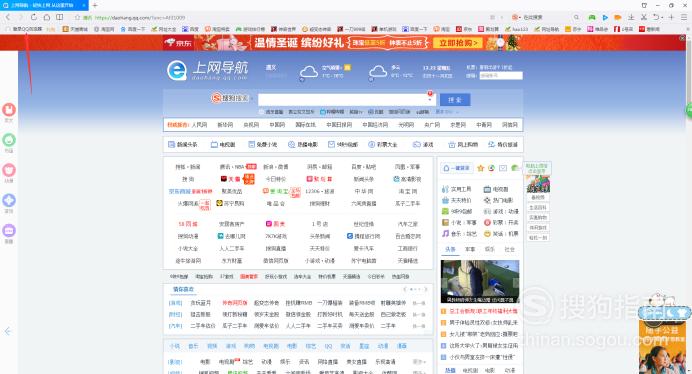Viewport: 692px width, 374px height.
Task: Open the 网上购物 category tab
Action: pos(463,144)
